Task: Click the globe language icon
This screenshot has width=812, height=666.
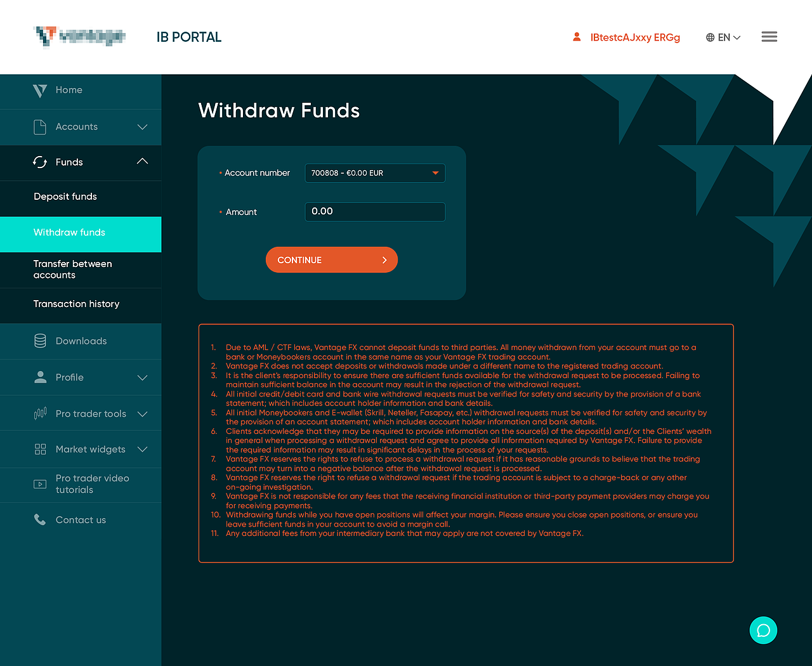Action: [x=710, y=37]
